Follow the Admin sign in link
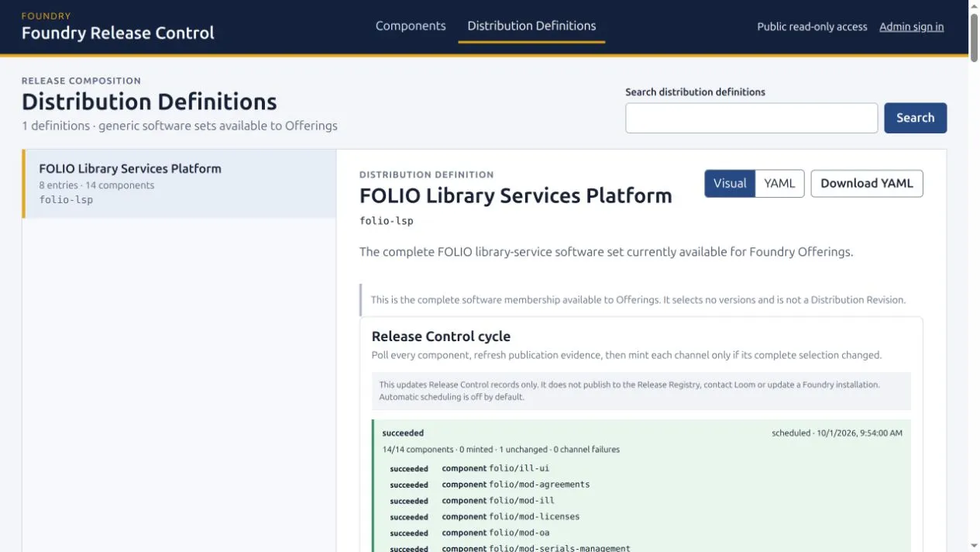This screenshot has width=980, height=552. point(911,26)
